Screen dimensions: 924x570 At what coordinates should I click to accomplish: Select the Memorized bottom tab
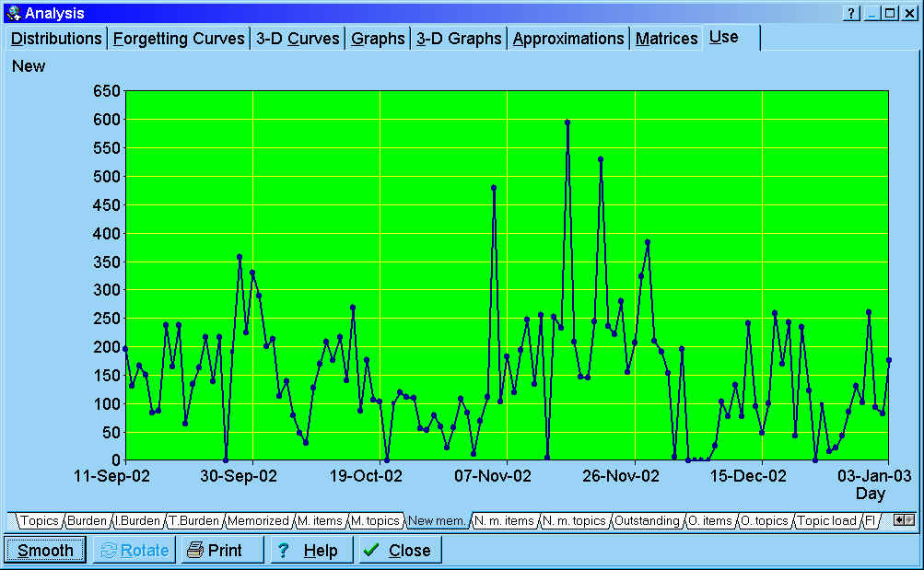click(259, 521)
